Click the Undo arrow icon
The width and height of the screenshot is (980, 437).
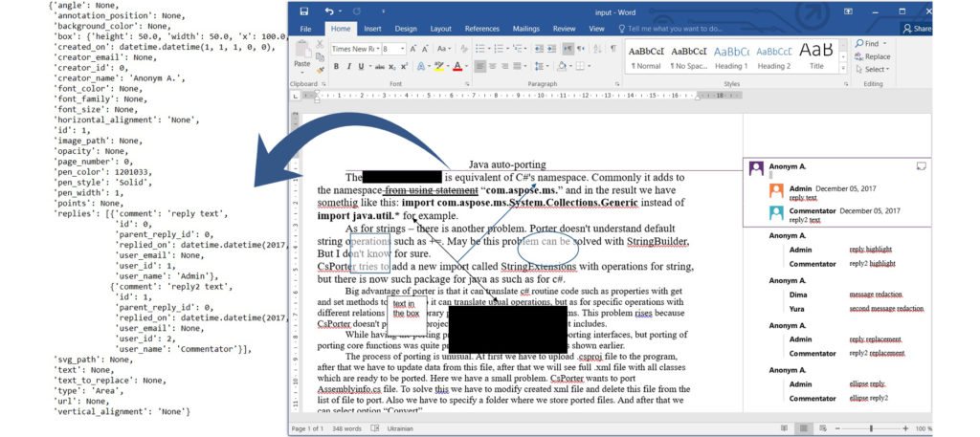pyautogui.click(x=328, y=11)
